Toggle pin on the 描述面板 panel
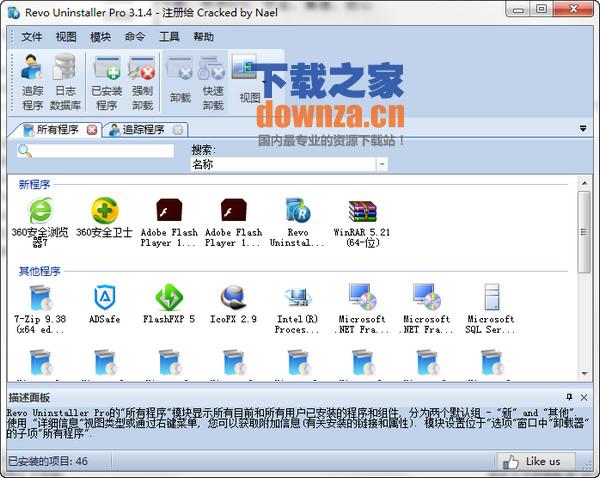This screenshot has width=600, height=478. tap(569, 397)
